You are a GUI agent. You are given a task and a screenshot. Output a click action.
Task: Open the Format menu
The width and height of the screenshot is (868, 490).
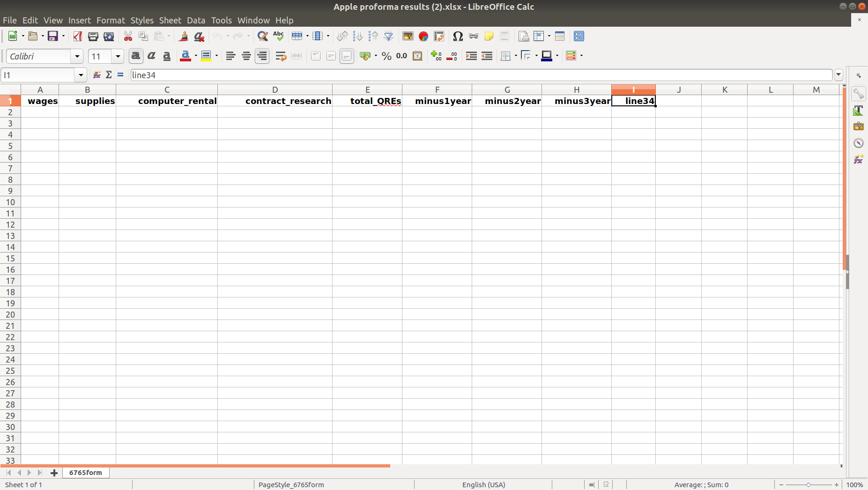[x=111, y=20]
